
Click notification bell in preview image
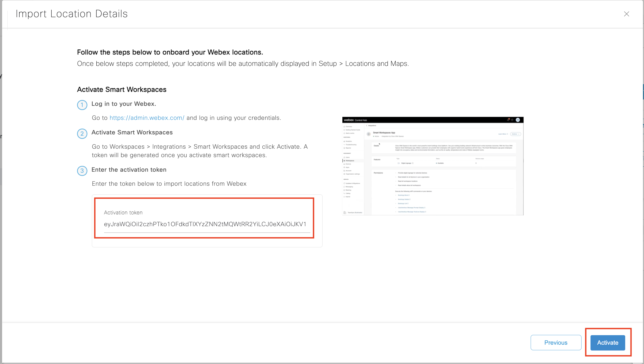[508, 120]
